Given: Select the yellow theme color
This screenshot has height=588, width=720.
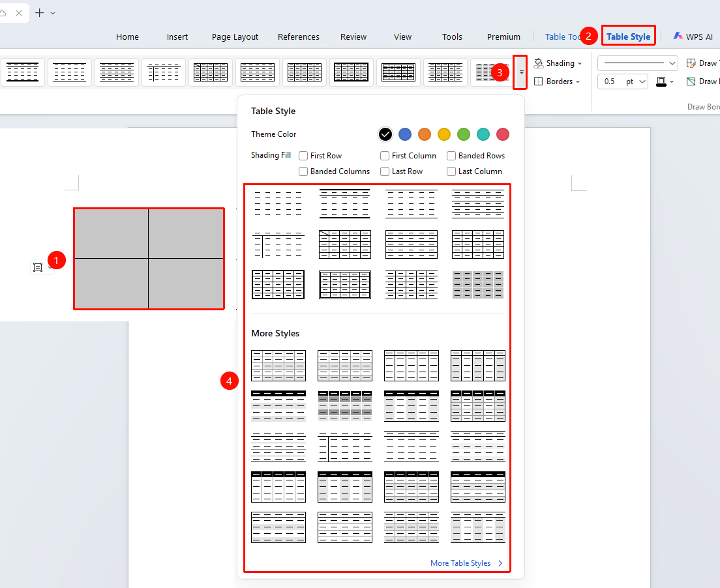Looking at the screenshot, I should pos(444,134).
